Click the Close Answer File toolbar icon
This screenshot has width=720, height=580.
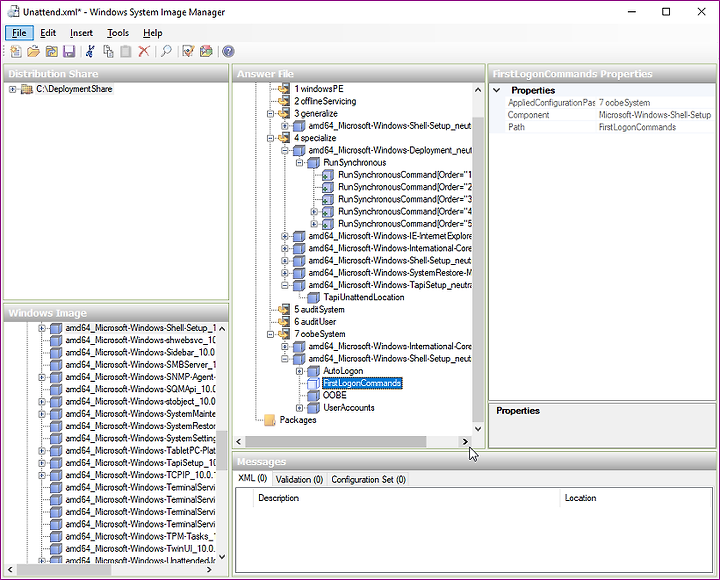(51, 51)
